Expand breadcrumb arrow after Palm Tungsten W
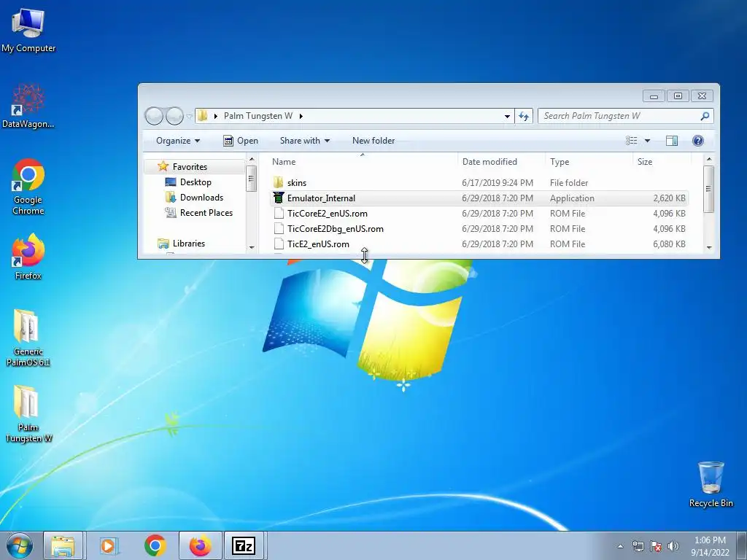The height and width of the screenshot is (560, 747). coord(301,116)
